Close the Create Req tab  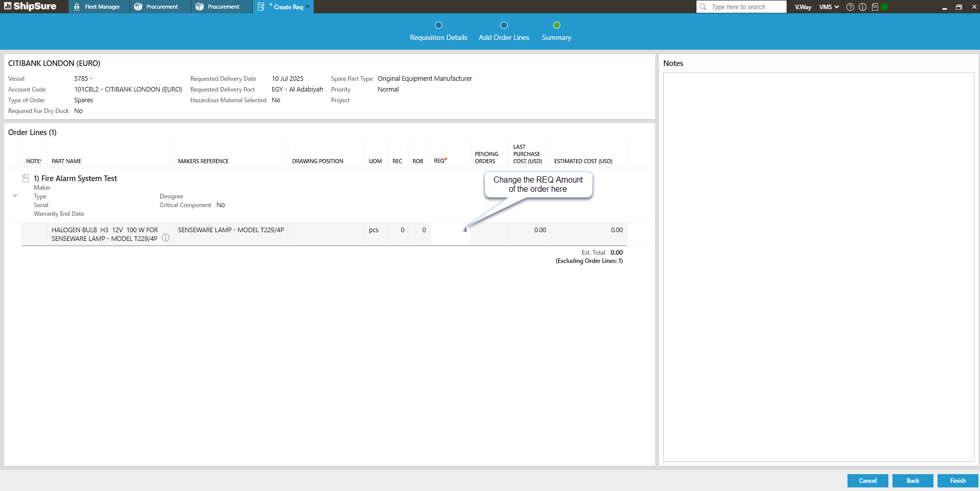308,7
